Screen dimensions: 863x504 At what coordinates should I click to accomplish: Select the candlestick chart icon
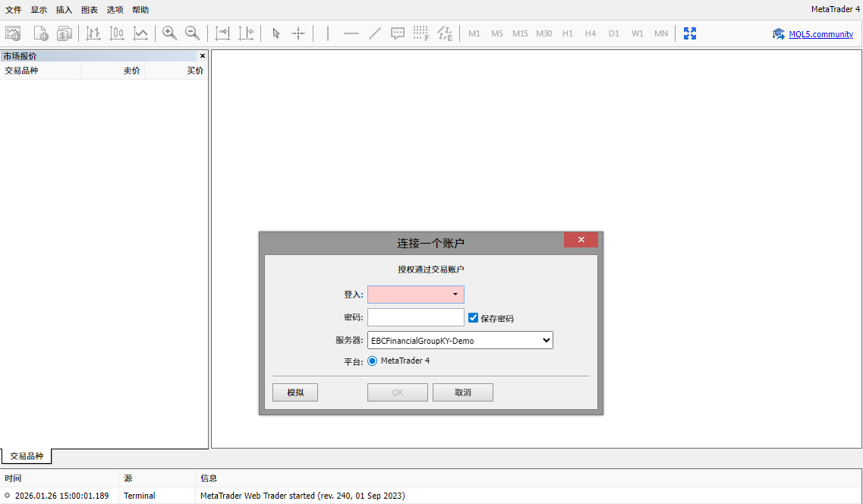pos(117,33)
